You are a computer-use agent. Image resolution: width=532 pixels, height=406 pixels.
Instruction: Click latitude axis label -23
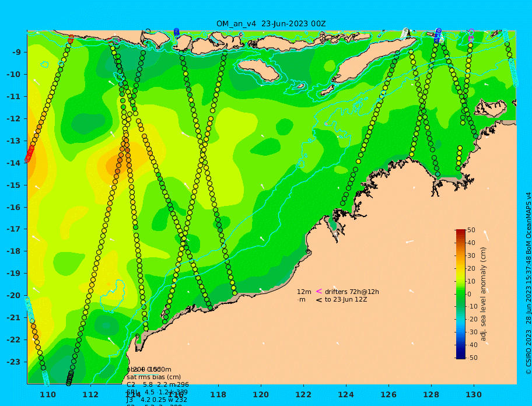point(14,362)
